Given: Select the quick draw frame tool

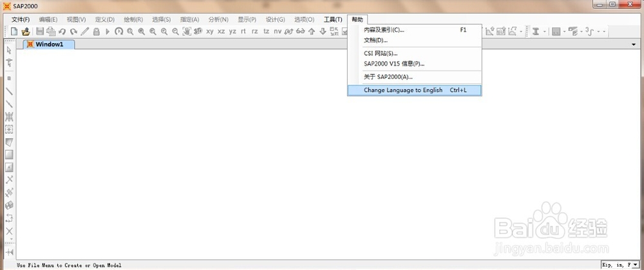Looking at the screenshot, I should pyautogui.click(x=9, y=104).
